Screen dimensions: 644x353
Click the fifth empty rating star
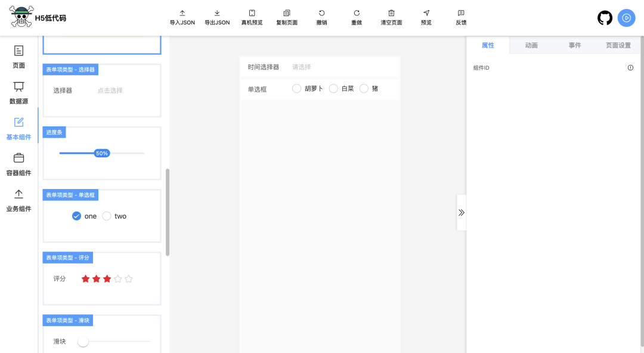coord(129,279)
